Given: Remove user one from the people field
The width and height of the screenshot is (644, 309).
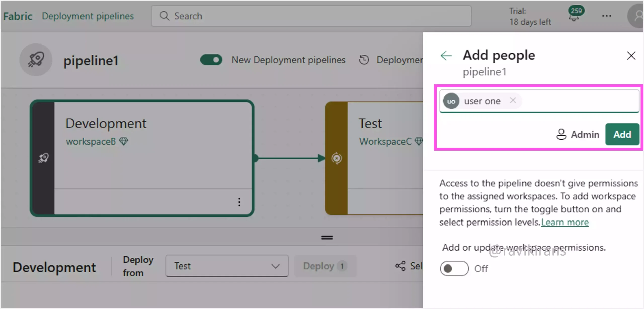Looking at the screenshot, I should click(513, 101).
